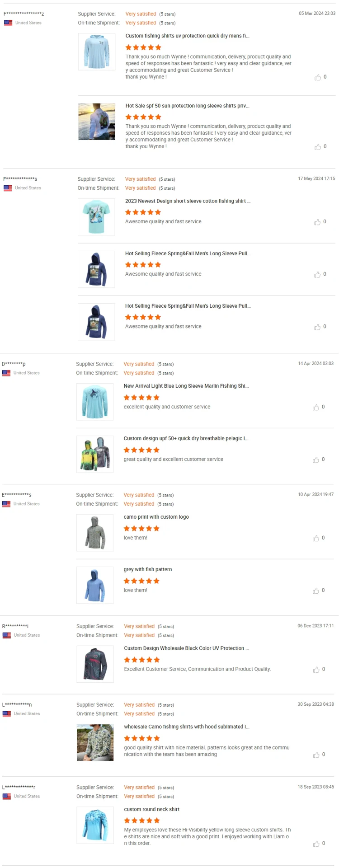This screenshot has width=339, height=868.
Task: Thumbs-up the custom round neck shirt review
Action: click(x=316, y=844)
